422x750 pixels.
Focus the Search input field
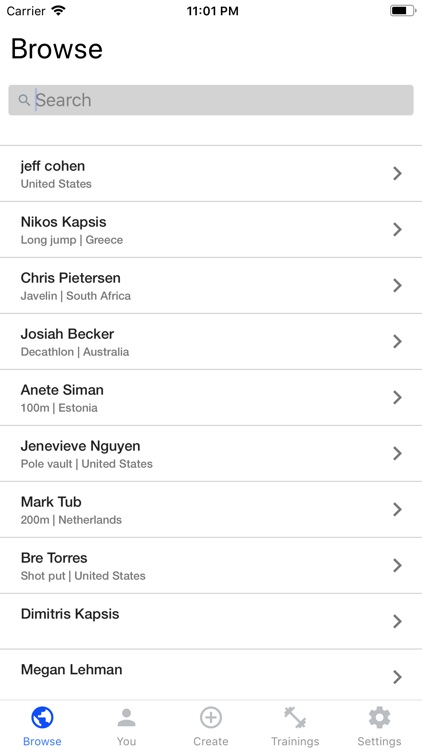point(211,100)
